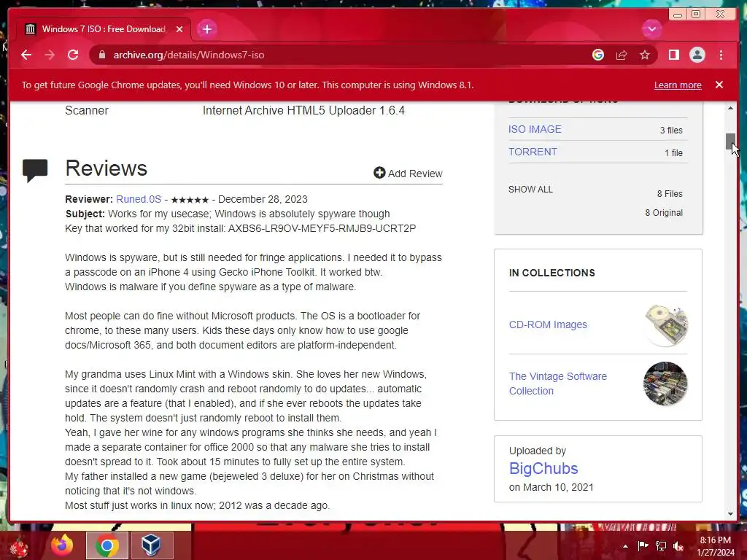Toggle the Chrome side panel
Viewport: 747px width, 560px height.
[673, 55]
